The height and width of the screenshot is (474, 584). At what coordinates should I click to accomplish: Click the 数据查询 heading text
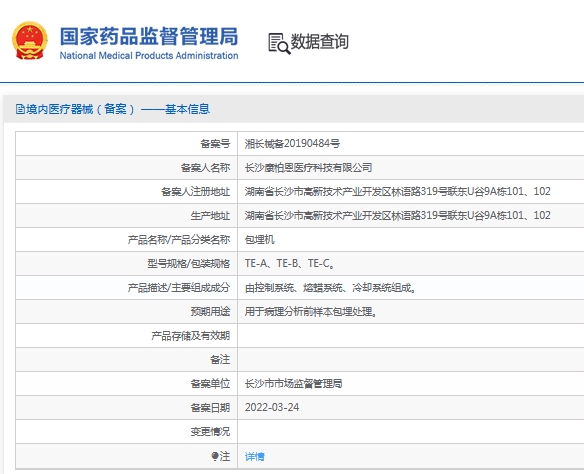pyautogui.click(x=320, y=41)
